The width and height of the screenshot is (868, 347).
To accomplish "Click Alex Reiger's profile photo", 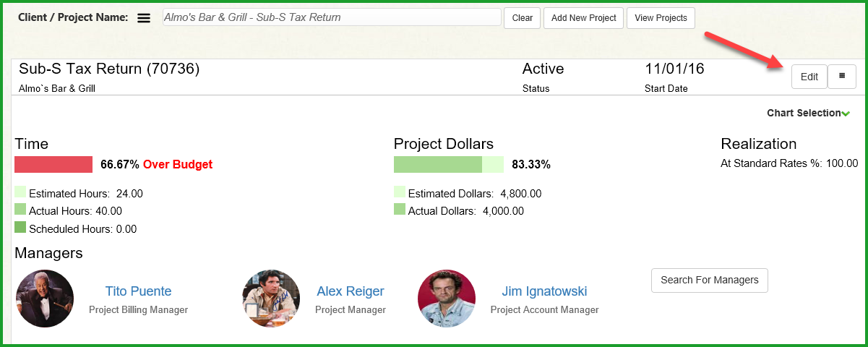I will pos(271,299).
